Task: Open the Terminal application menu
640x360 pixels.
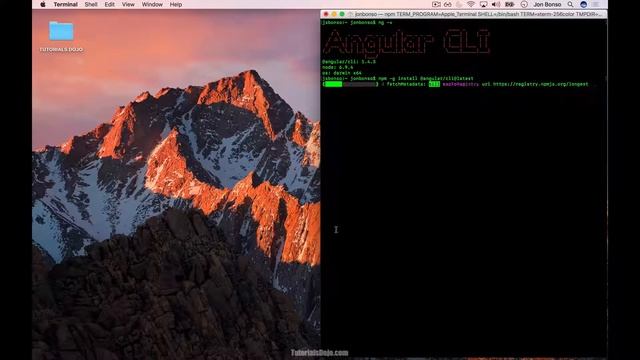Action: click(x=65, y=4)
